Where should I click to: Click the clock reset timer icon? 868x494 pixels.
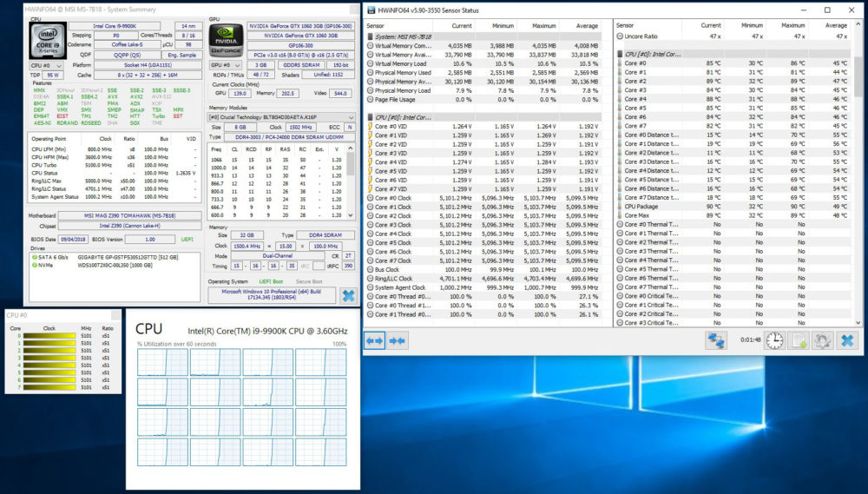(x=774, y=340)
